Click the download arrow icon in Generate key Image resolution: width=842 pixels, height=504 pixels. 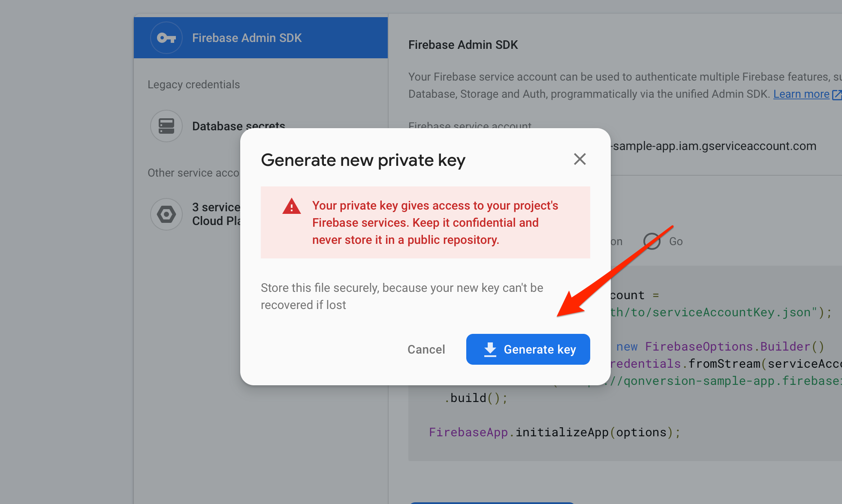point(490,349)
